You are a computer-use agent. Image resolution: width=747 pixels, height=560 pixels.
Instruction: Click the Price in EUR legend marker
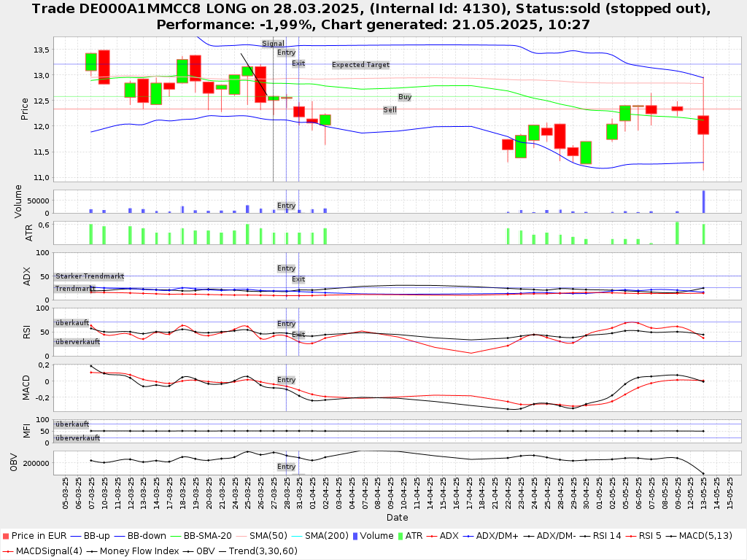(6, 536)
